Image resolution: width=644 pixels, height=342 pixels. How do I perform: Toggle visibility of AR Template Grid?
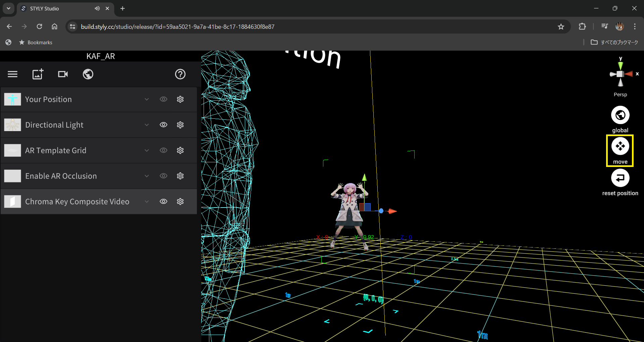(x=163, y=150)
